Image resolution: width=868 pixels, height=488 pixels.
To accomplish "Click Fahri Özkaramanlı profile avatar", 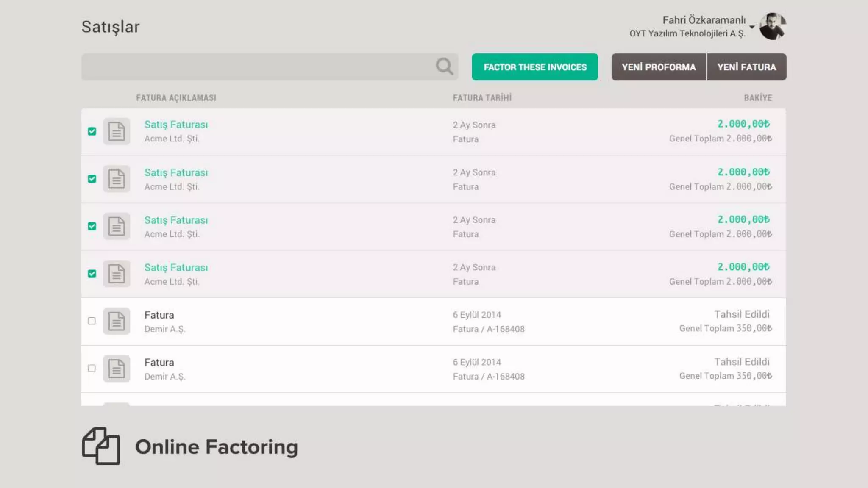I will [x=772, y=26].
